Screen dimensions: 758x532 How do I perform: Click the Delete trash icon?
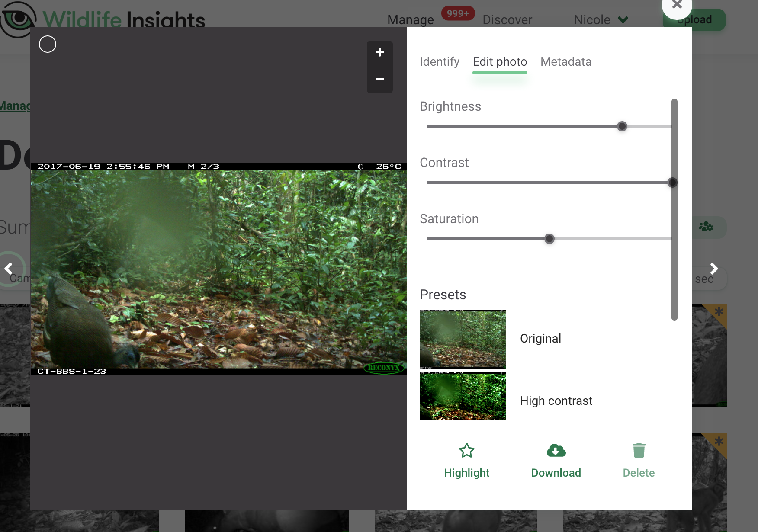[639, 450]
